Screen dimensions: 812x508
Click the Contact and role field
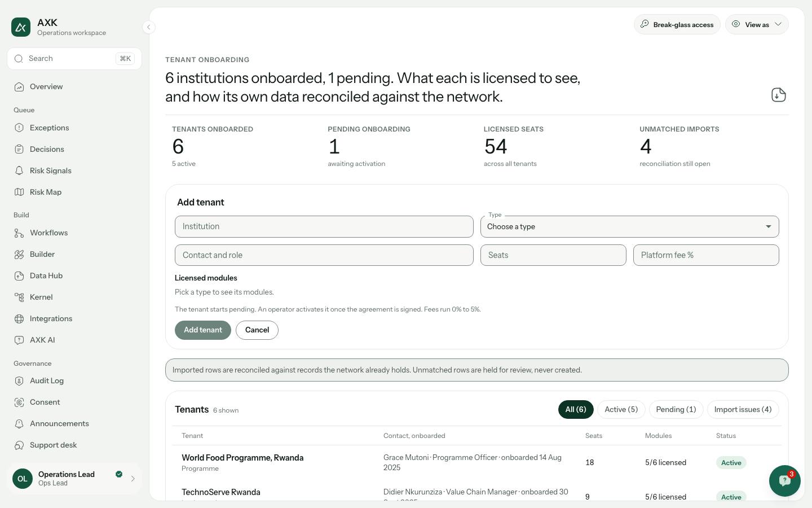click(x=324, y=255)
